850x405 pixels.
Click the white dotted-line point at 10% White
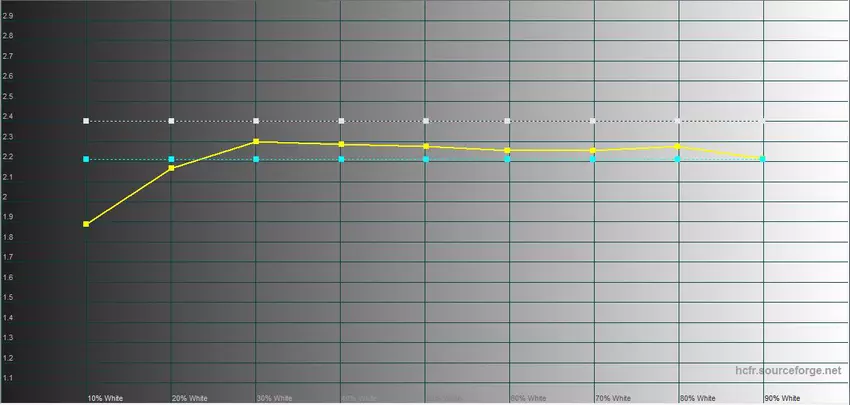point(87,121)
